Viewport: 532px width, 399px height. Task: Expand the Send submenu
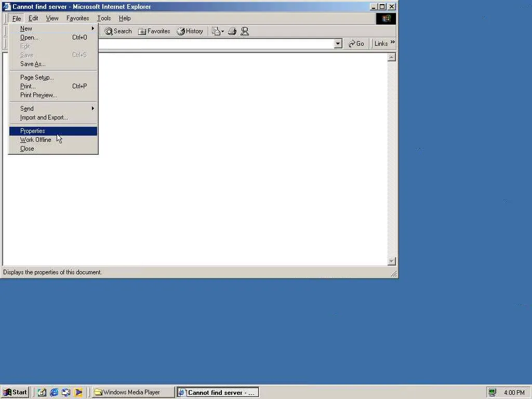tap(54, 109)
